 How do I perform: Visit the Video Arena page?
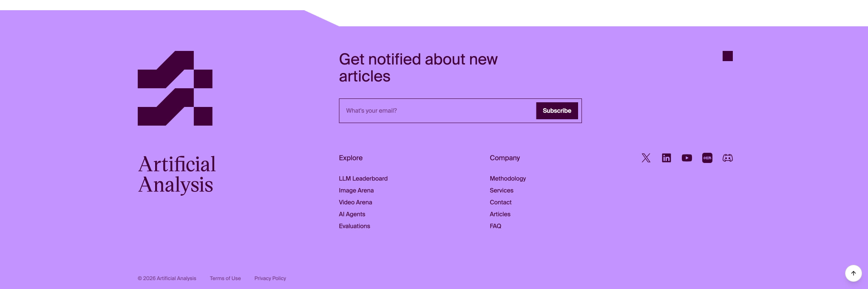click(x=355, y=202)
